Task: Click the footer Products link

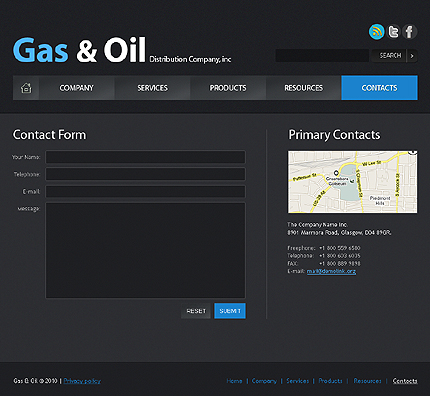Action: 330,381
